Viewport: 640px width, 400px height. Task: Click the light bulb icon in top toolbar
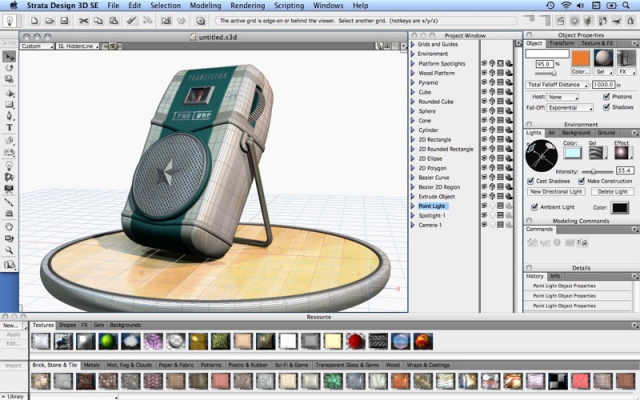tap(10, 20)
